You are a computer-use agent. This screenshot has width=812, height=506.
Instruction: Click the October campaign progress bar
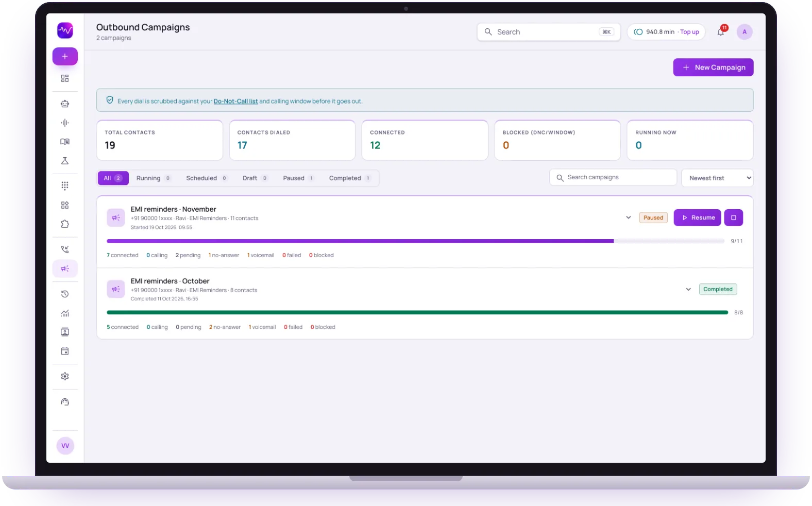(417, 313)
